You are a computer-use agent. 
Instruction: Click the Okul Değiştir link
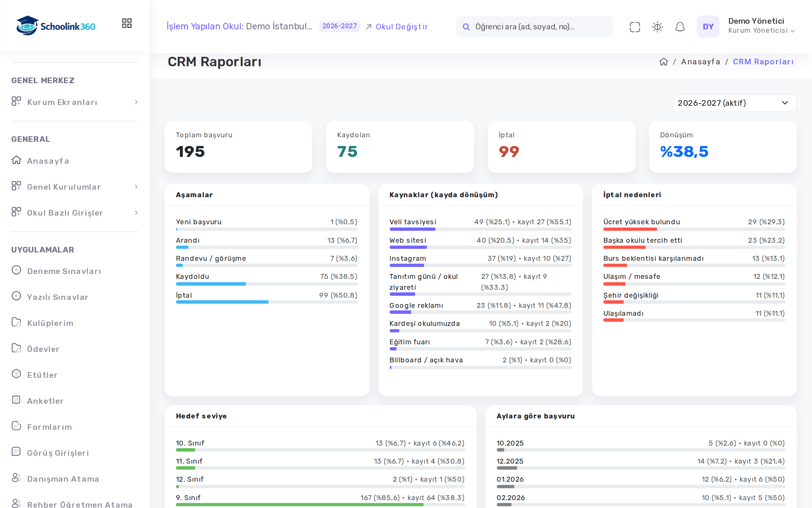click(x=397, y=27)
